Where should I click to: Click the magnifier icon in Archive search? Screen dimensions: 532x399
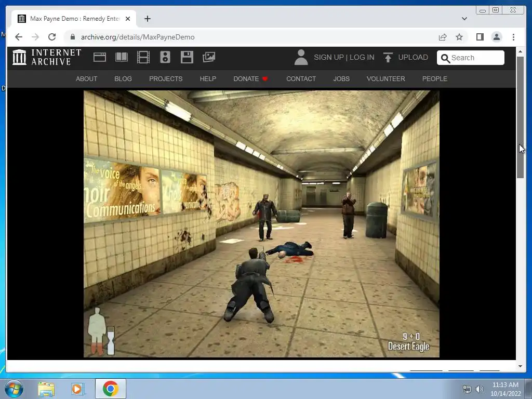[x=445, y=58]
